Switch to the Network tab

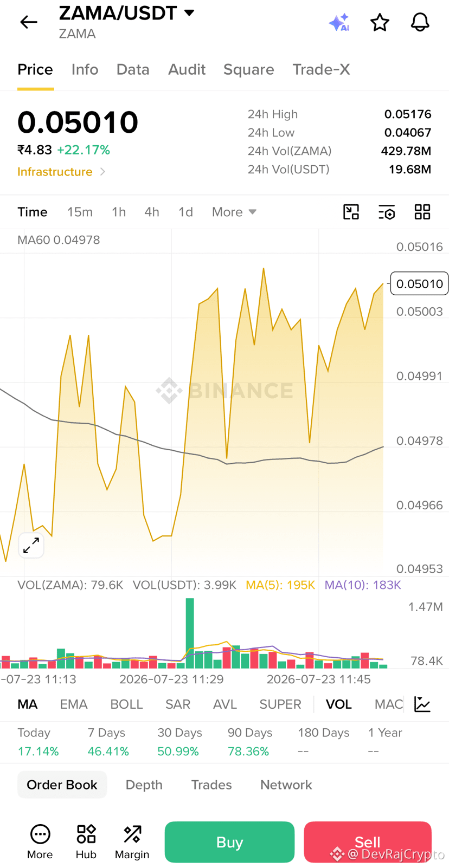(x=286, y=785)
